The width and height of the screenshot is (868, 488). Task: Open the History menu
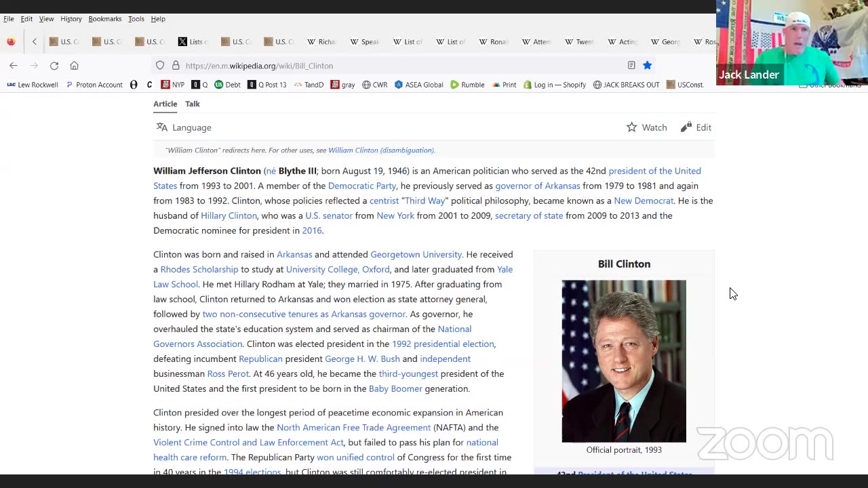[71, 19]
